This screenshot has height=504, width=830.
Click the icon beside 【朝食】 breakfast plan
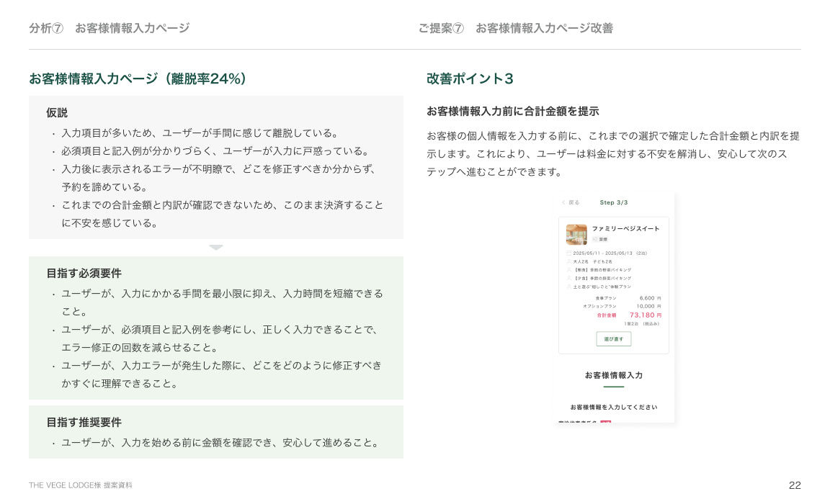[568, 270]
